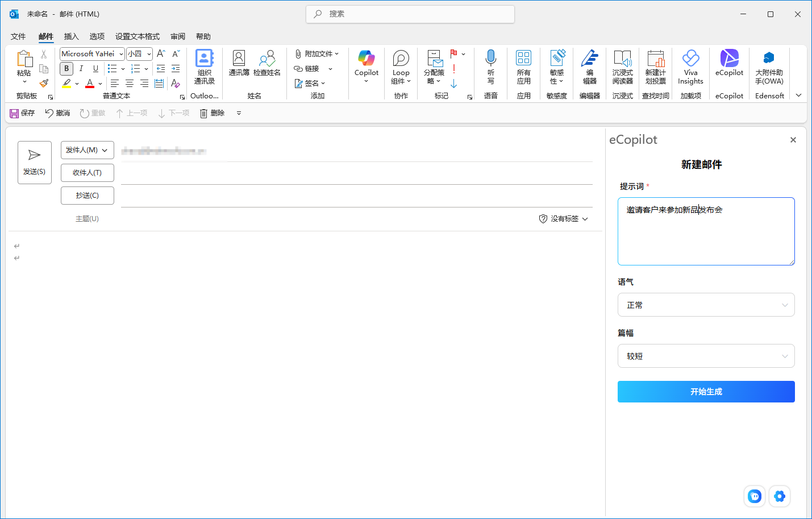Open the 篇幅 length dropdown showing 较短

coord(706,356)
